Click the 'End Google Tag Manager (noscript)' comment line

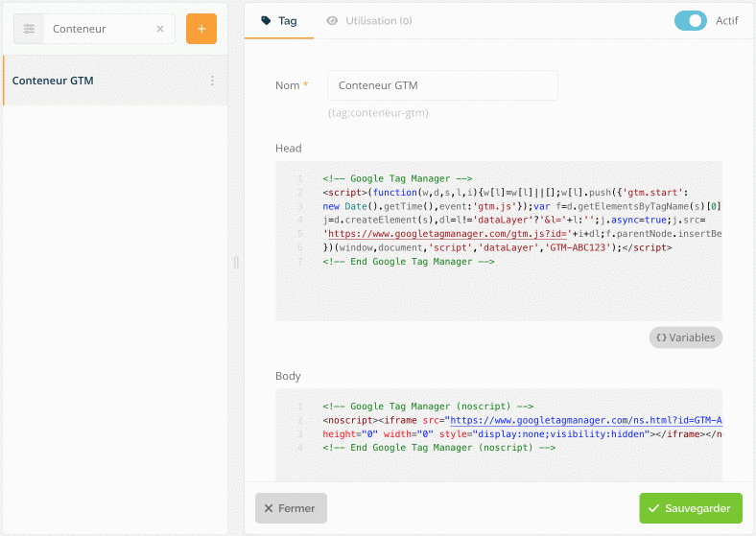coord(438,448)
